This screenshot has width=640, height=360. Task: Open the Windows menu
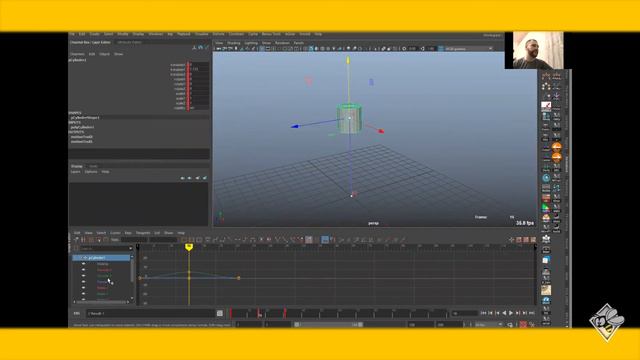156,34
